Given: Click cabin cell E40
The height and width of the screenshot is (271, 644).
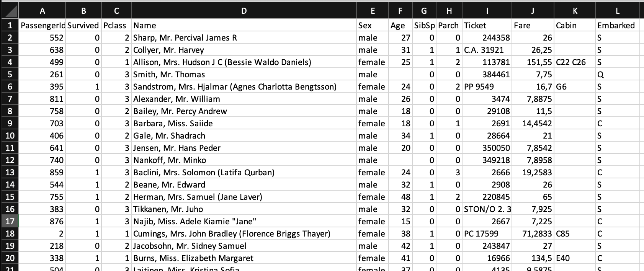Looking at the screenshot, I should click(x=574, y=258).
